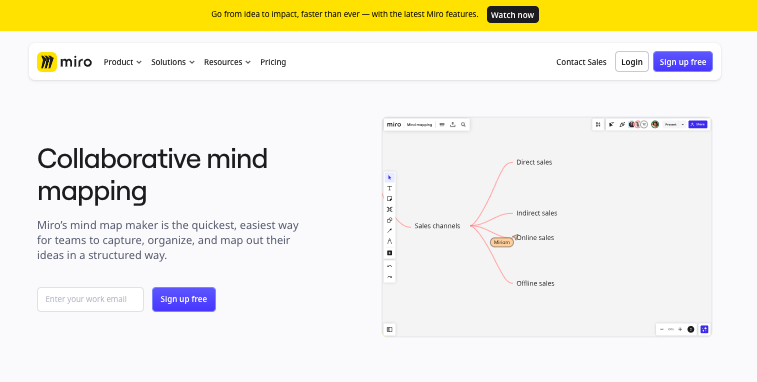
Task: Click the zoom percentage value
Action: point(671,329)
